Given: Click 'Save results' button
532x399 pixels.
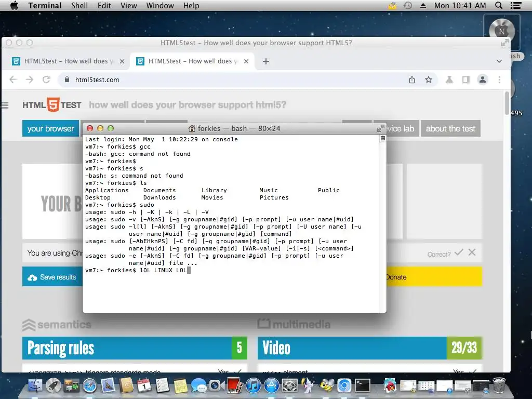Looking at the screenshot, I should point(52,277).
